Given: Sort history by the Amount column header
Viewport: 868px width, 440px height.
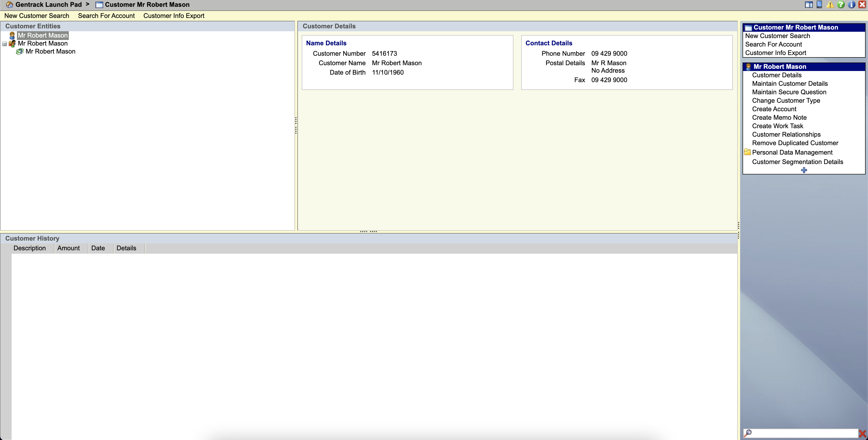Looking at the screenshot, I should (x=68, y=248).
